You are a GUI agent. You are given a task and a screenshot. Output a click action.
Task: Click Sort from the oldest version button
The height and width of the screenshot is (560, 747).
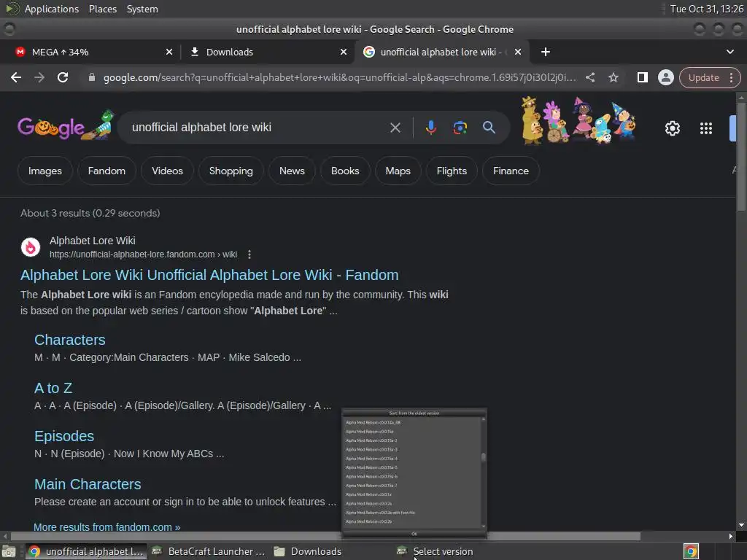pos(414,413)
